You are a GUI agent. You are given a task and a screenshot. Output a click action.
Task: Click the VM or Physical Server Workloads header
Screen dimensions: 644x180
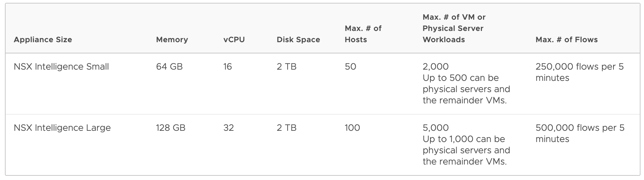[454, 28]
